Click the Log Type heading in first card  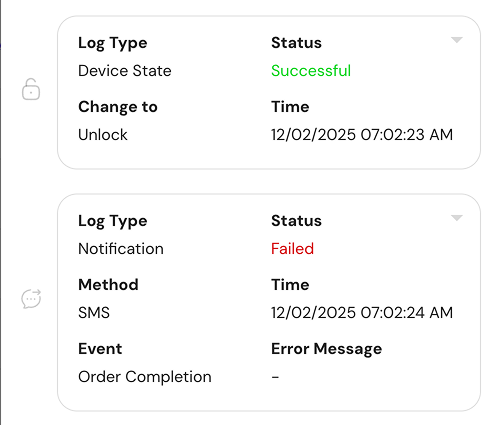tap(113, 43)
